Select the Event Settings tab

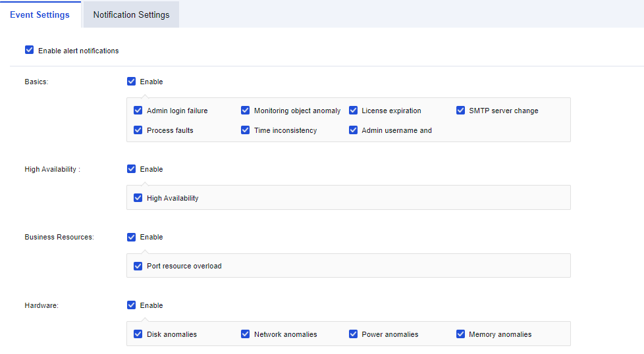pos(40,14)
